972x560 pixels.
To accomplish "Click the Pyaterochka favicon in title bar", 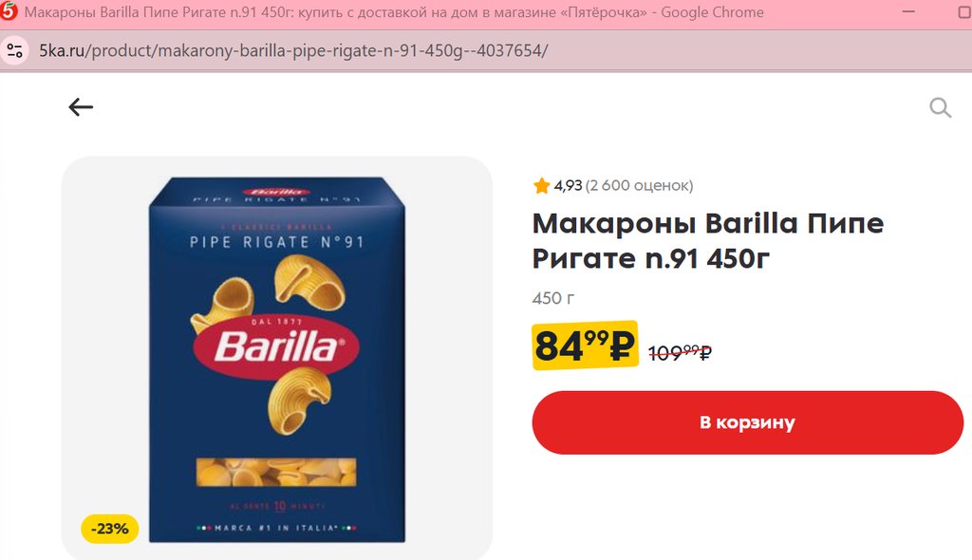I will click(9, 11).
